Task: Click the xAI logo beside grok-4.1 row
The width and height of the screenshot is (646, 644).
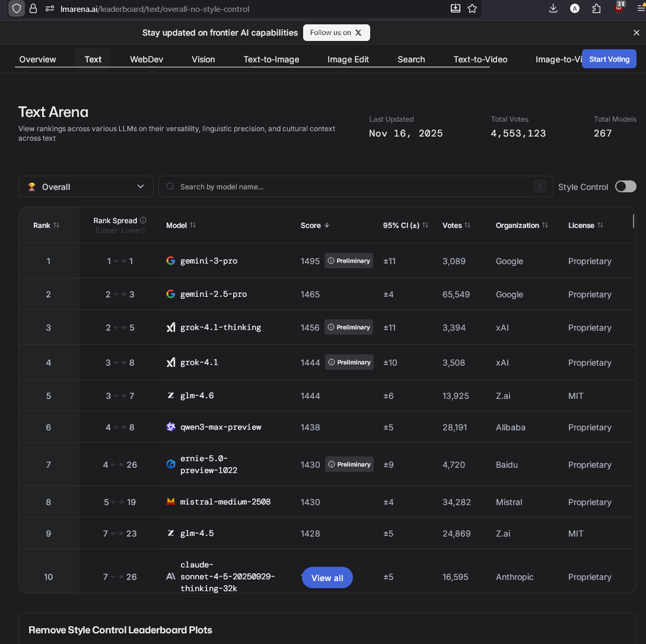Action: tap(171, 363)
